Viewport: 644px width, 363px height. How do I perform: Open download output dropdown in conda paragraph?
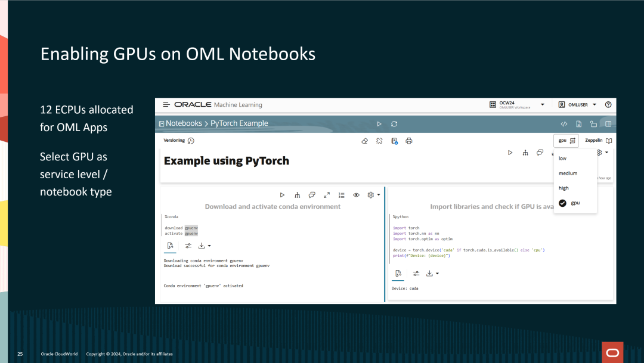204,246
